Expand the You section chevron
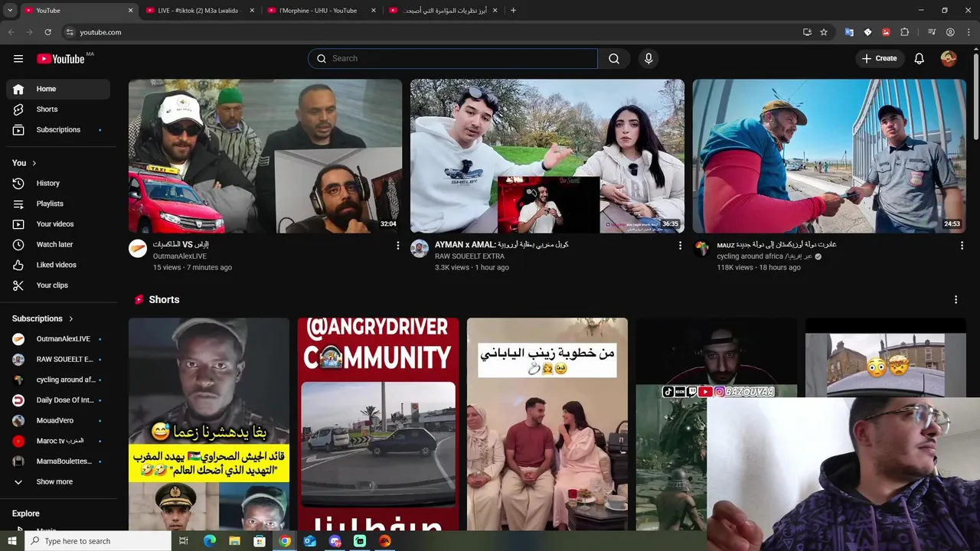The width and height of the screenshot is (980, 551). [x=34, y=163]
